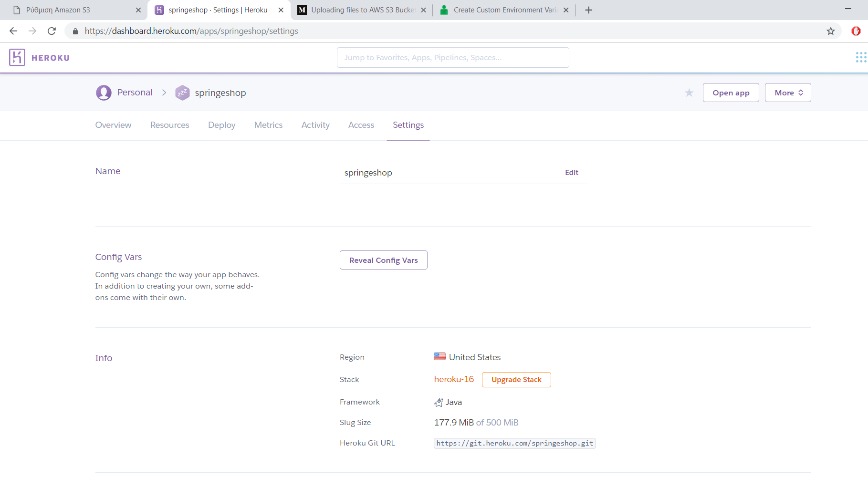The width and height of the screenshot is (868, 488).
Task: Click the United States flag icon
Action: pos(439,356)
